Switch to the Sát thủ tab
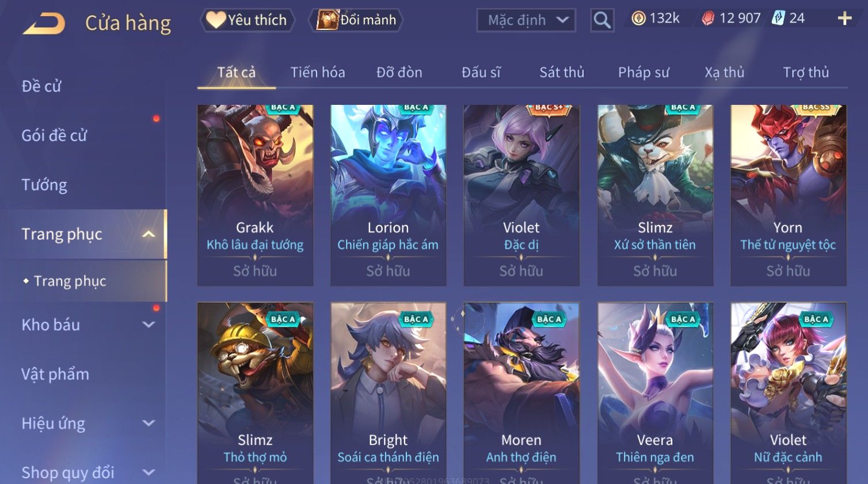 (x=562, y=72)
